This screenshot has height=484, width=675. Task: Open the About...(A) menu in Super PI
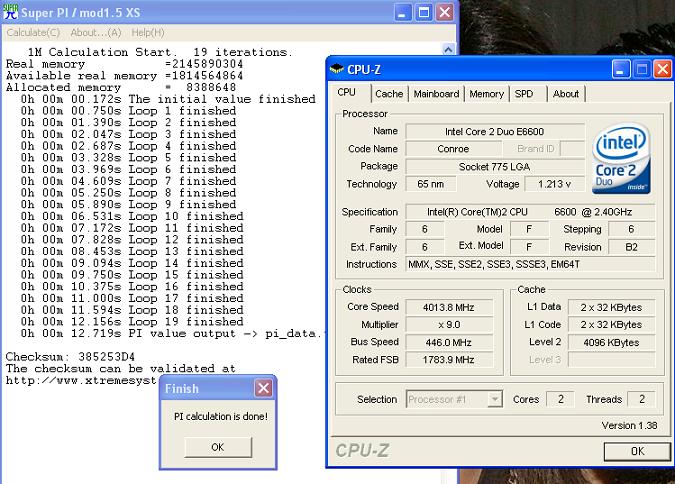[x=96, y=33]
